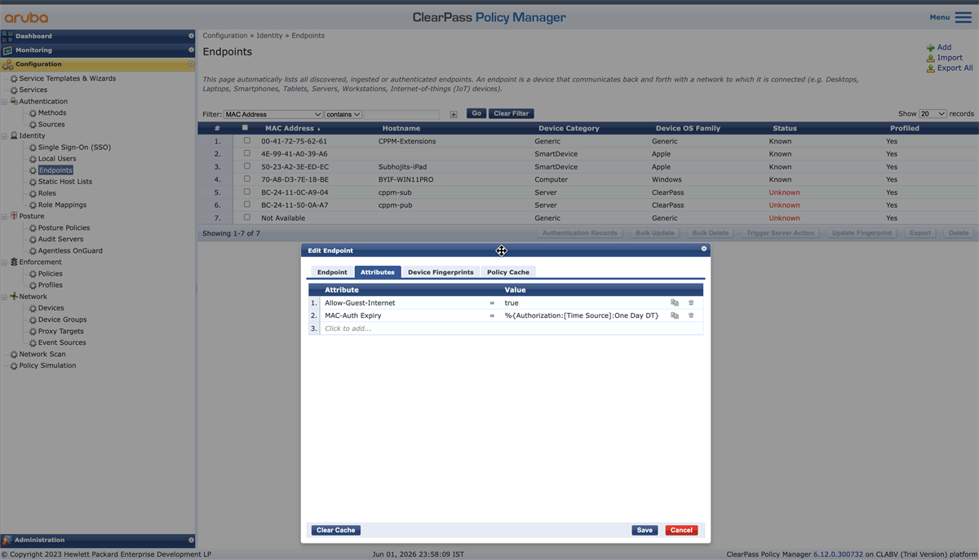This screenshot has height=560, width=979.
Task: Open Policy Simulation
Action: (x=47, y=365)
